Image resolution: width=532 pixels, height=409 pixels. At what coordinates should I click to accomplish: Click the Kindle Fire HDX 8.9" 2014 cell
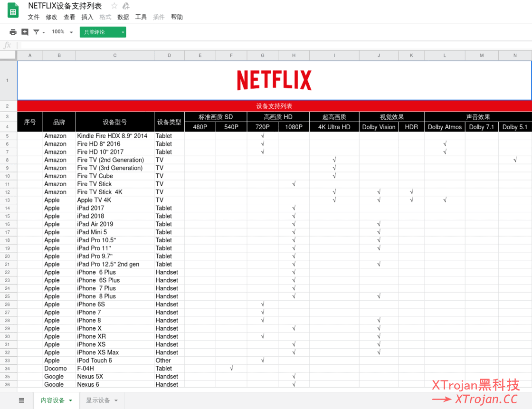(x=114, y=136)
